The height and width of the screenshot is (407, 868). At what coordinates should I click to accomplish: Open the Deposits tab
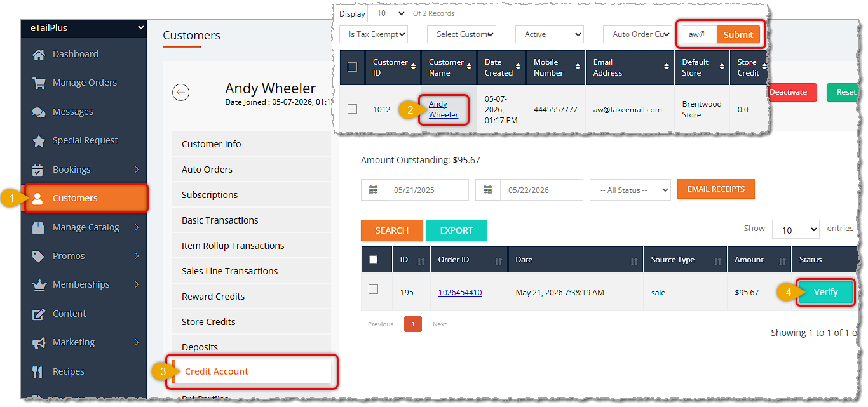251,347
